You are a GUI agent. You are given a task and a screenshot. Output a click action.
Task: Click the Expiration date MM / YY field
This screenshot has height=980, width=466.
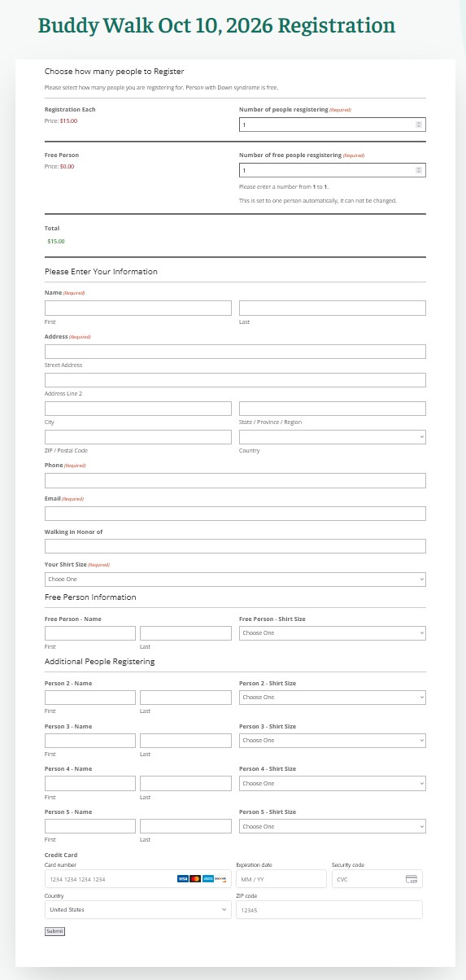tap(281, 879)
